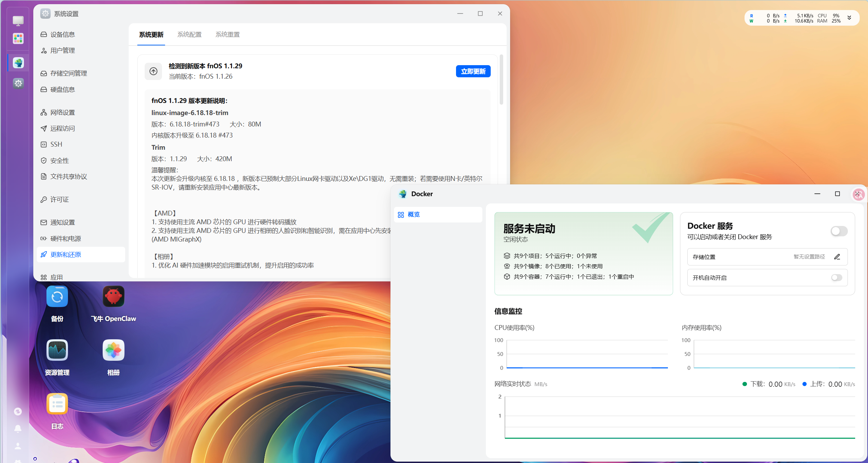Switch to the 系统配置 tab
868x463 pixels.
(x=189, y=34)
